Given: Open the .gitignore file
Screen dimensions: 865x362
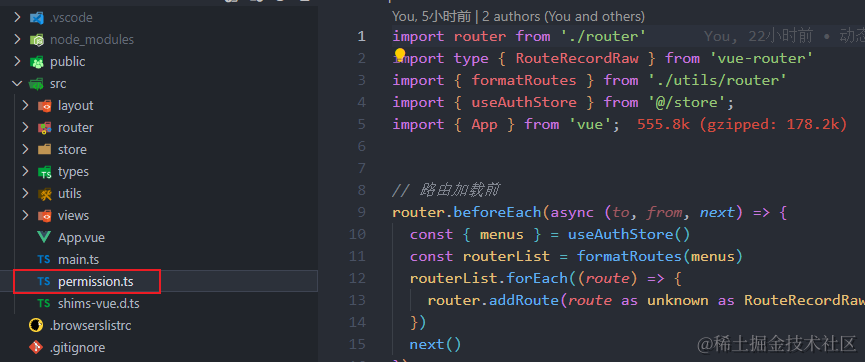Looking at the screenshot, I should tap(77, 348).
